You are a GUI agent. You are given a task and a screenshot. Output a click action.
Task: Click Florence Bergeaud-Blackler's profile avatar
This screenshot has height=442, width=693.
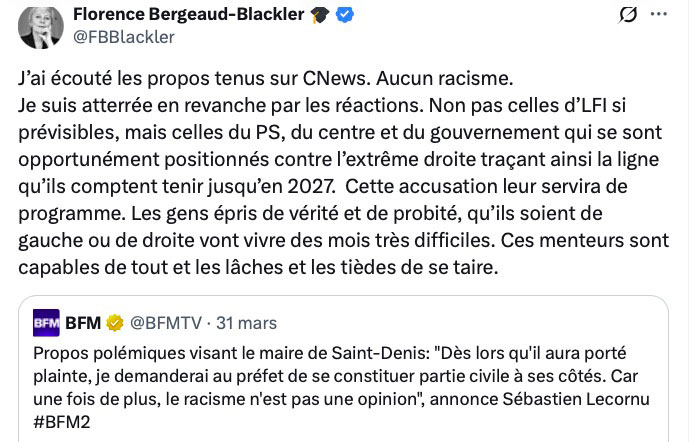[x=38, y=26]
